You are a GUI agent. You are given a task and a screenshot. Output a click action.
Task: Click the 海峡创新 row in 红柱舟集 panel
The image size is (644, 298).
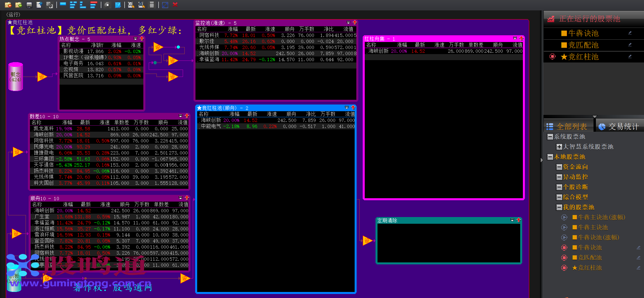(378, 51)
